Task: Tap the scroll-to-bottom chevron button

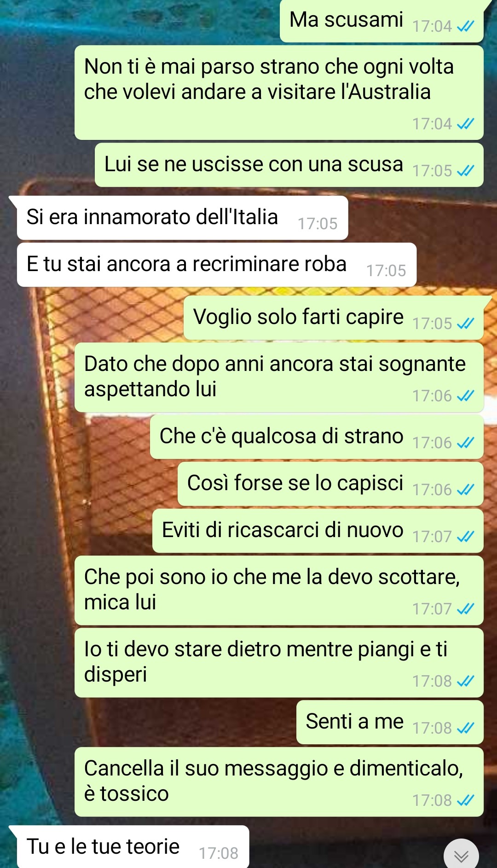Action: click(461, 856)
